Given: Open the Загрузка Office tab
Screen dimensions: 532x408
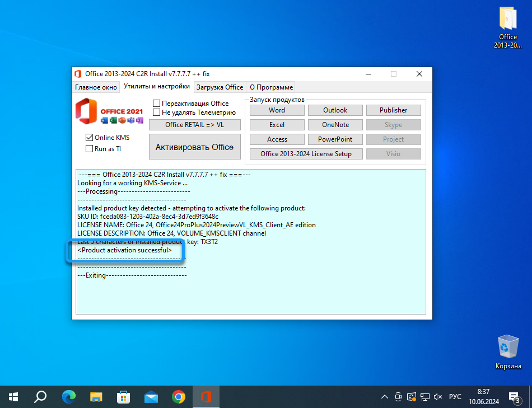Looking at the screenshot, I should click(220, 87).
